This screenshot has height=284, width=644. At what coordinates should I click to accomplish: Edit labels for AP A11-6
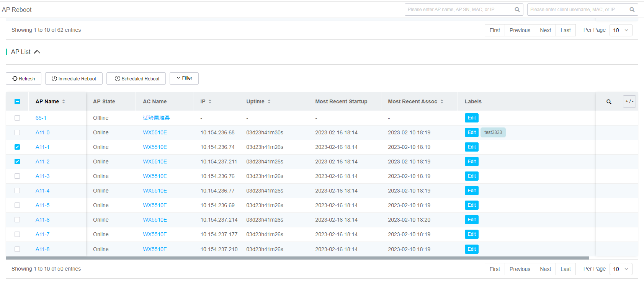472,220
